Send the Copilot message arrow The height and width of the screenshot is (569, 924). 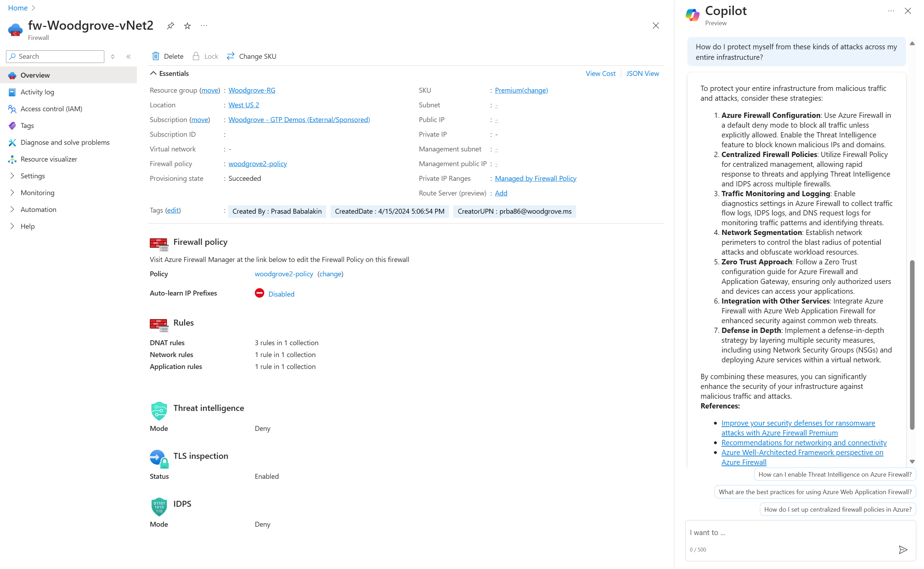[903, 549]
